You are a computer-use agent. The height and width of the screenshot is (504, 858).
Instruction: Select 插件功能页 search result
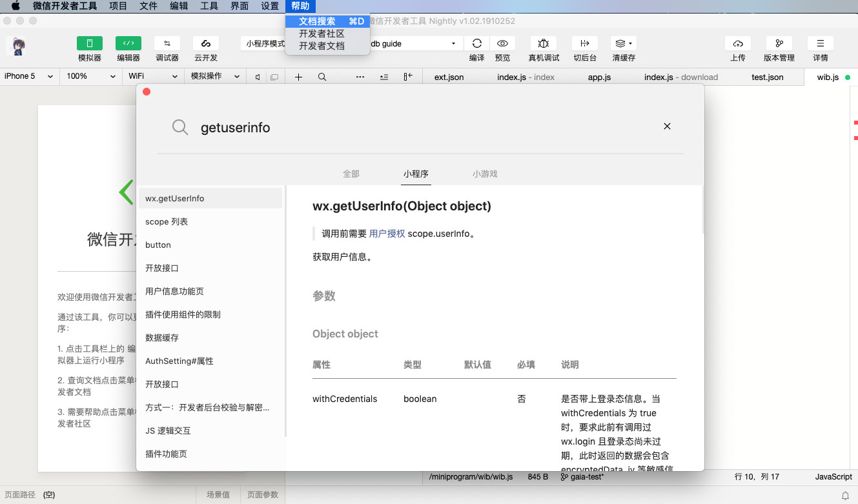(x=210, y=454)
